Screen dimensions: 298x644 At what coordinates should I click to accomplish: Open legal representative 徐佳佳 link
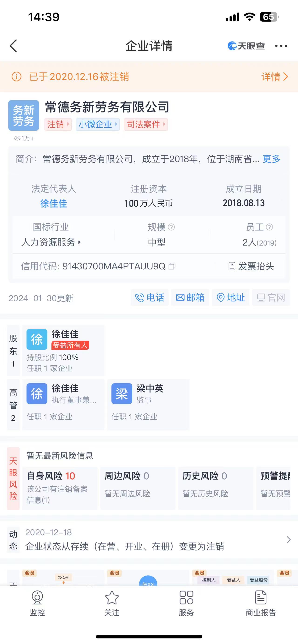pos(54,204)
